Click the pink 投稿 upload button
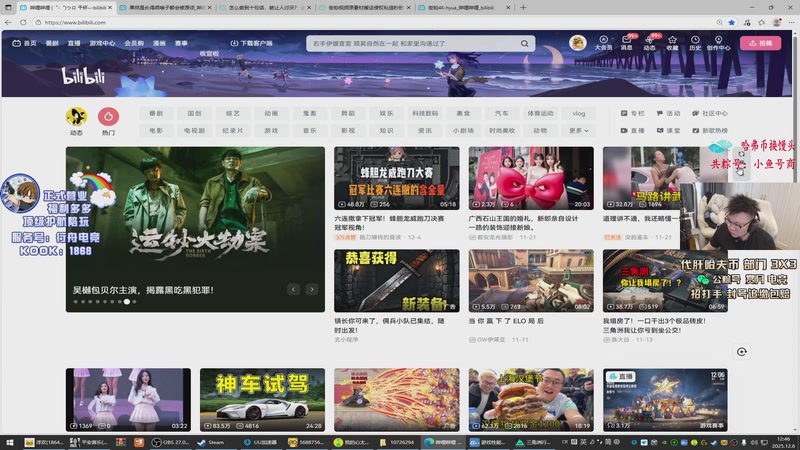 coord(760,43)
